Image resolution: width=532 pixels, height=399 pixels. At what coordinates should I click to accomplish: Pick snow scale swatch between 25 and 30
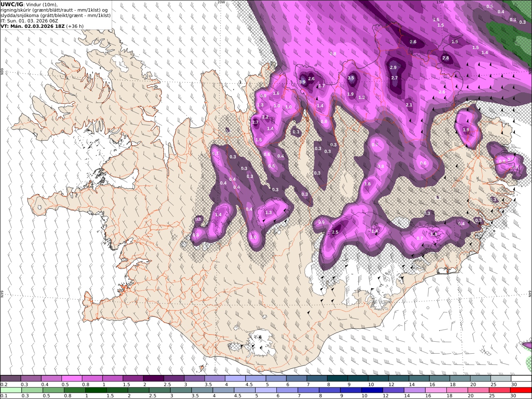[500, 379]
